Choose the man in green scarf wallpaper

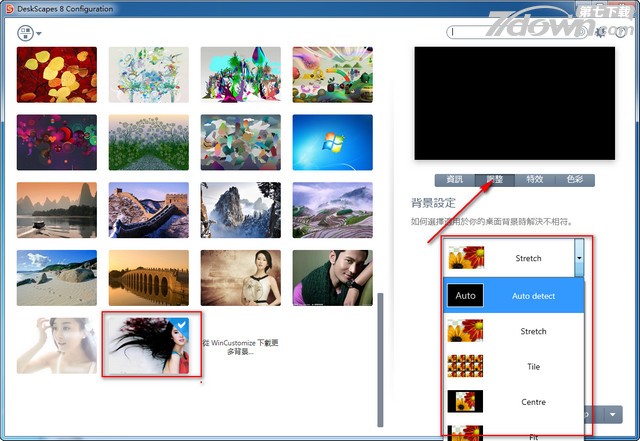click(333, 278)
